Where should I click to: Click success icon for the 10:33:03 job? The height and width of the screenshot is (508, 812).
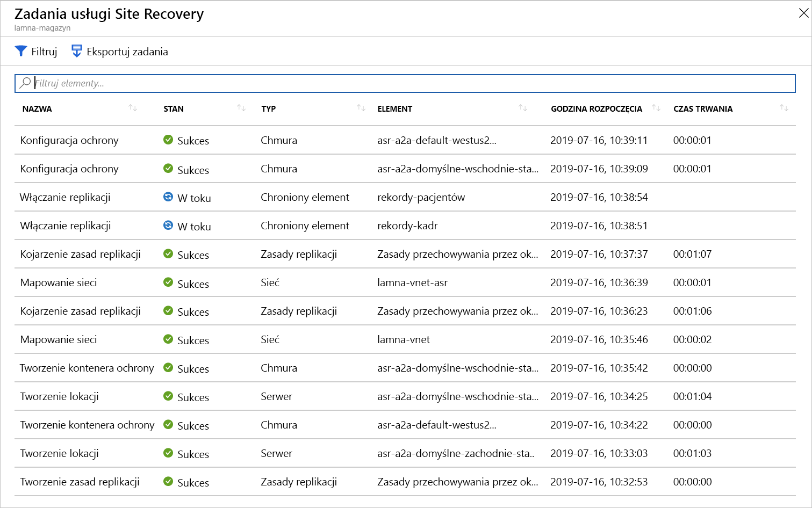(168, 453)
